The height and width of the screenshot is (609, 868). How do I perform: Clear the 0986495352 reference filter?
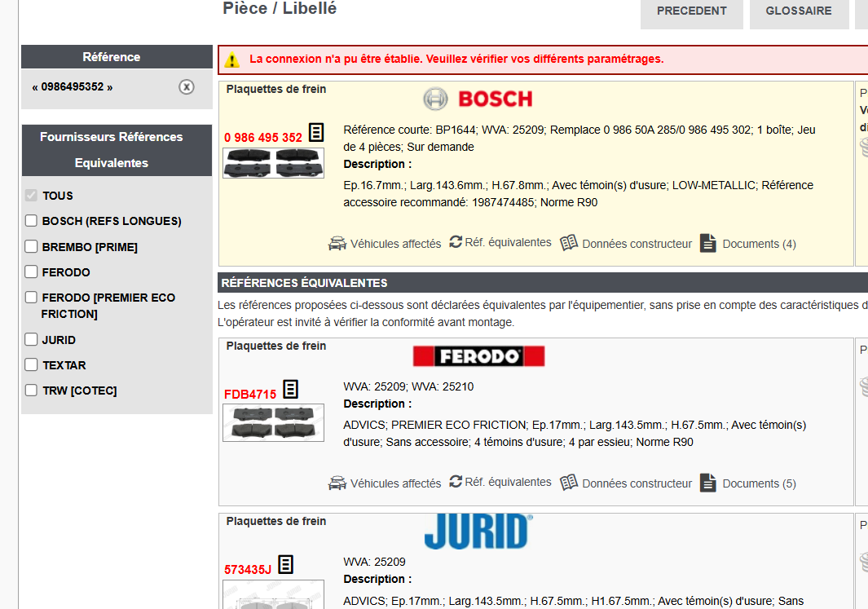coord(187,87)
